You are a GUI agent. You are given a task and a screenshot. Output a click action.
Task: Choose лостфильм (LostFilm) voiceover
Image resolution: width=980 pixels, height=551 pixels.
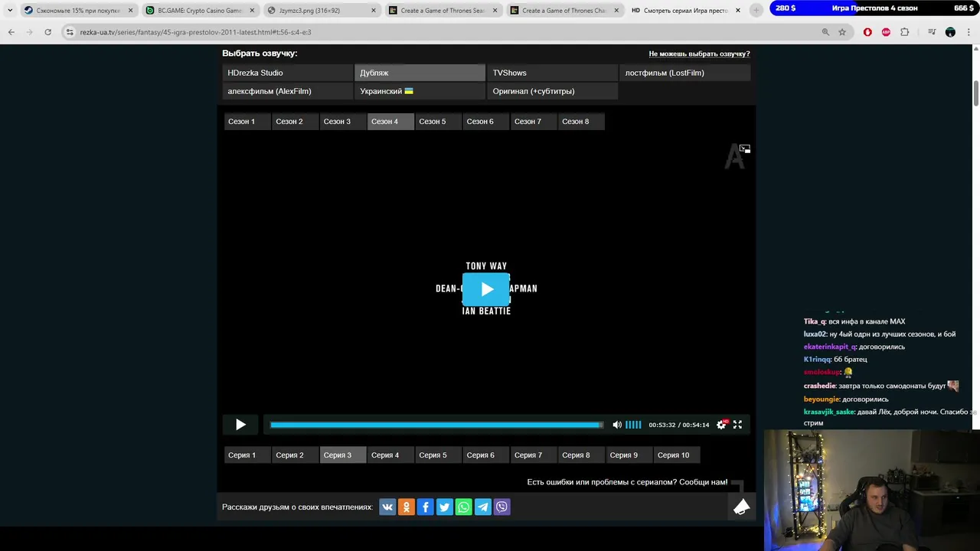(684, 73)
